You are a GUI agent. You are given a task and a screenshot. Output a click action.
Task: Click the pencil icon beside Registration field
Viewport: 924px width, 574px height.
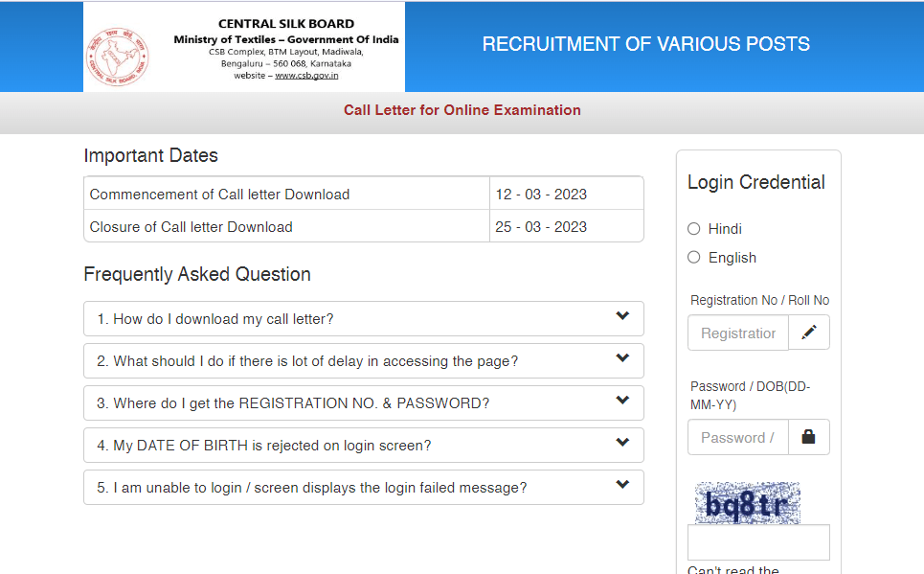click(809, 333)
